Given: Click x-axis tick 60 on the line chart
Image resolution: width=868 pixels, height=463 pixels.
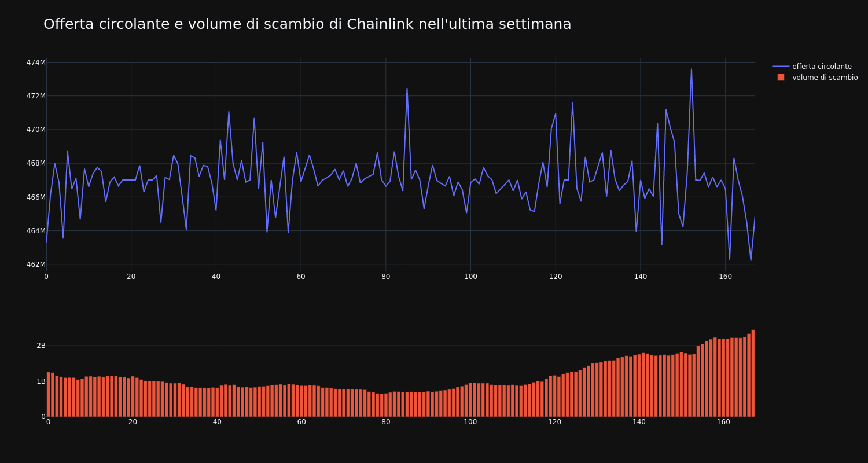Looking at the screenshot, I should click(x=301, y=277).
